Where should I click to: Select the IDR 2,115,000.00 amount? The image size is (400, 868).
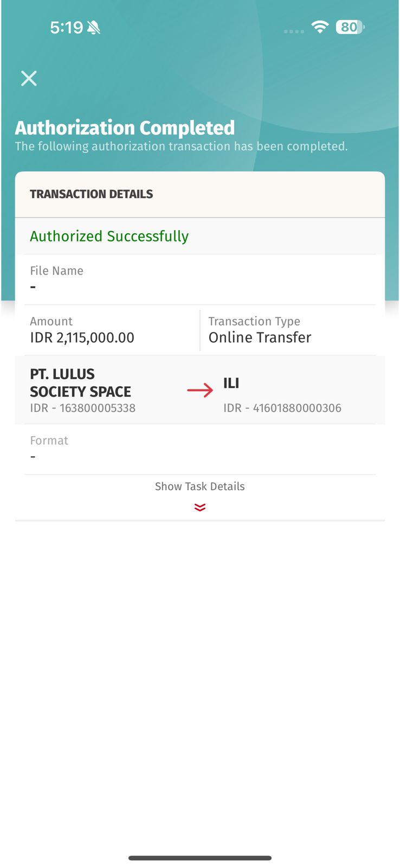[82, 337]
